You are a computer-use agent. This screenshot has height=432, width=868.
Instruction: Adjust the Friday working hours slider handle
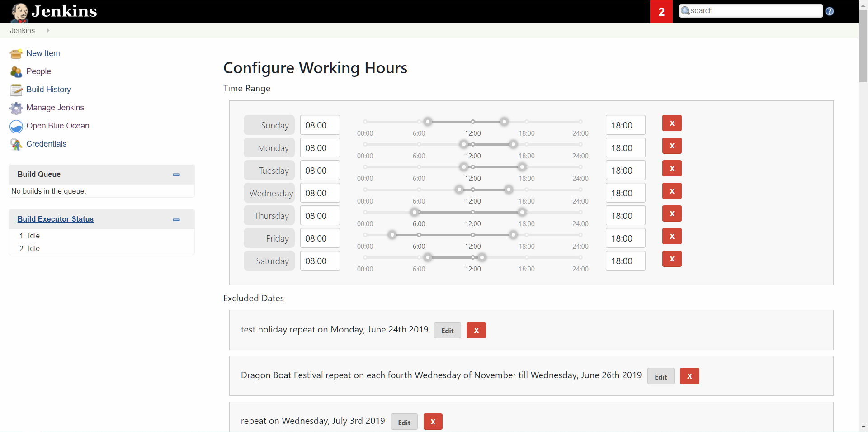click(392, 235)
